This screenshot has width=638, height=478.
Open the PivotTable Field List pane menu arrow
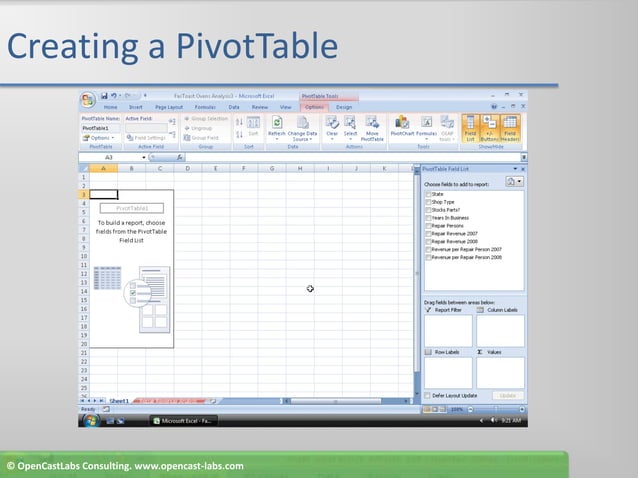coord(515,169)
